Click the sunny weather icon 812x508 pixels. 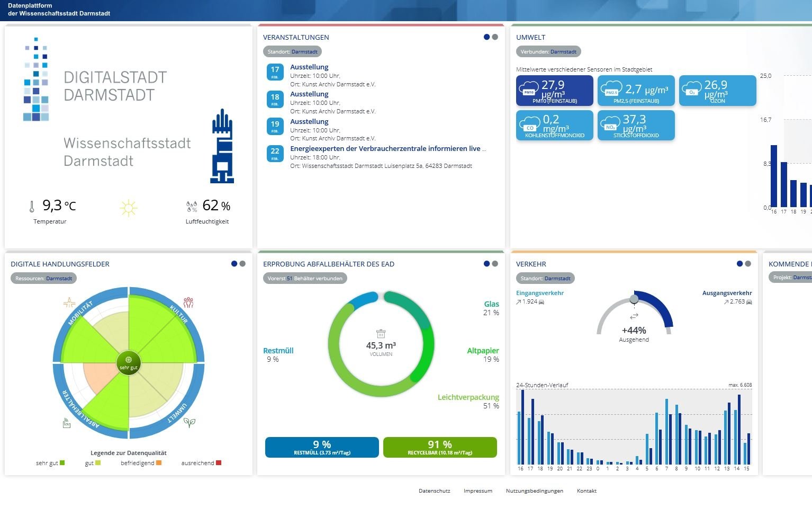click(129, 208)
